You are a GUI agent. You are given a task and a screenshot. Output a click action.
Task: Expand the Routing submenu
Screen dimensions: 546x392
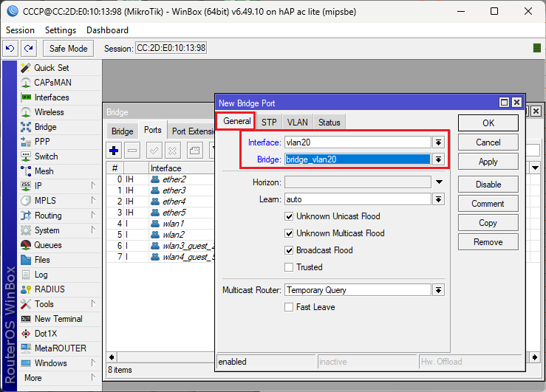[93, 215]
